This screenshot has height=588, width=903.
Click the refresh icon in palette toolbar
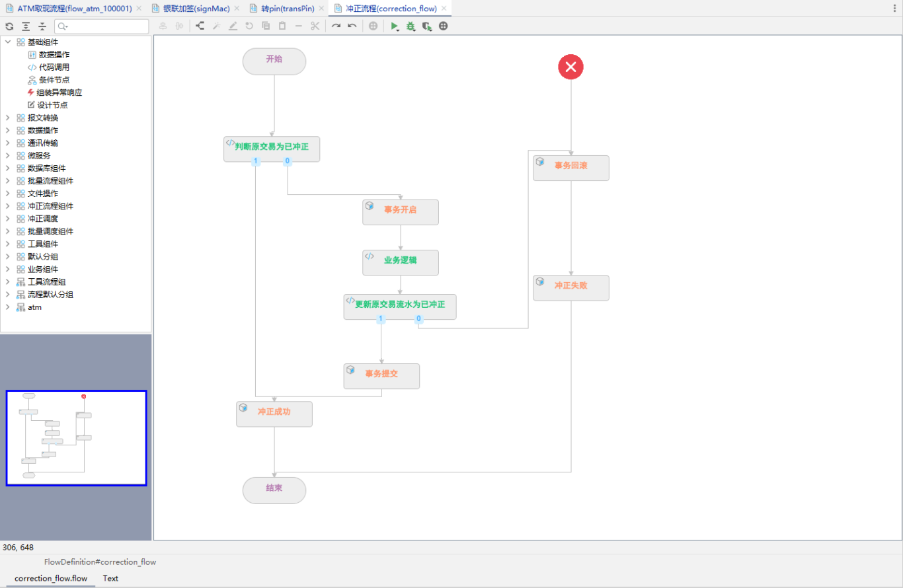point(9,26)
